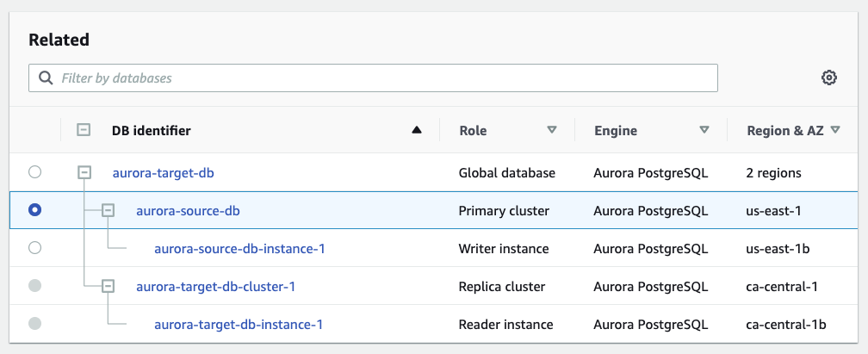Open the aurora-target-db link
This screenshot has height=354, width=868.
pyautogui.click(x=163, y=173)
